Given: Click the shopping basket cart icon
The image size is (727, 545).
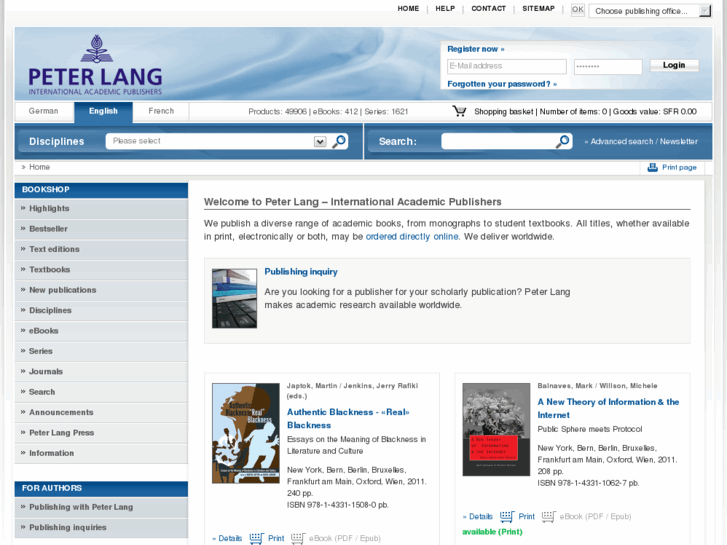Looking at the screenshot, I should click(x=459, y=111).
